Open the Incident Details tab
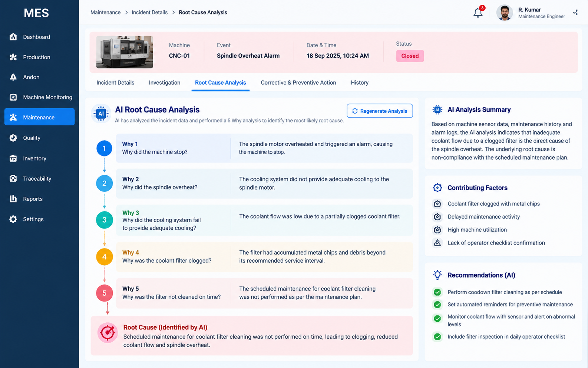Screen dimensions: 588x368 115,83
